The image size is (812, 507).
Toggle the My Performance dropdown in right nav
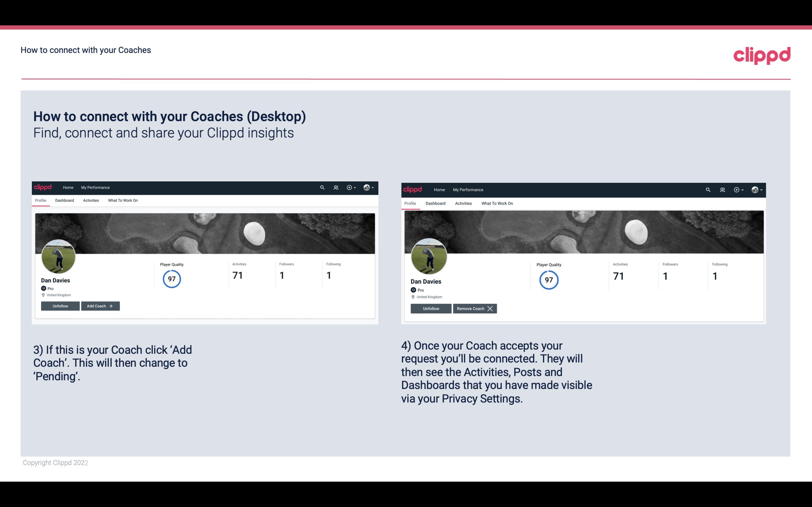[468, 189]
